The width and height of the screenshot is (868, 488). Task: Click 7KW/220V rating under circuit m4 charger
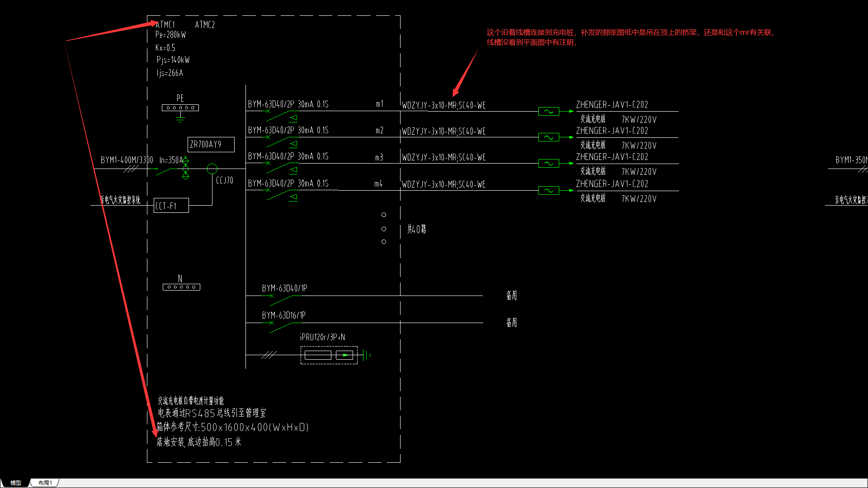(x=639, y=199)
